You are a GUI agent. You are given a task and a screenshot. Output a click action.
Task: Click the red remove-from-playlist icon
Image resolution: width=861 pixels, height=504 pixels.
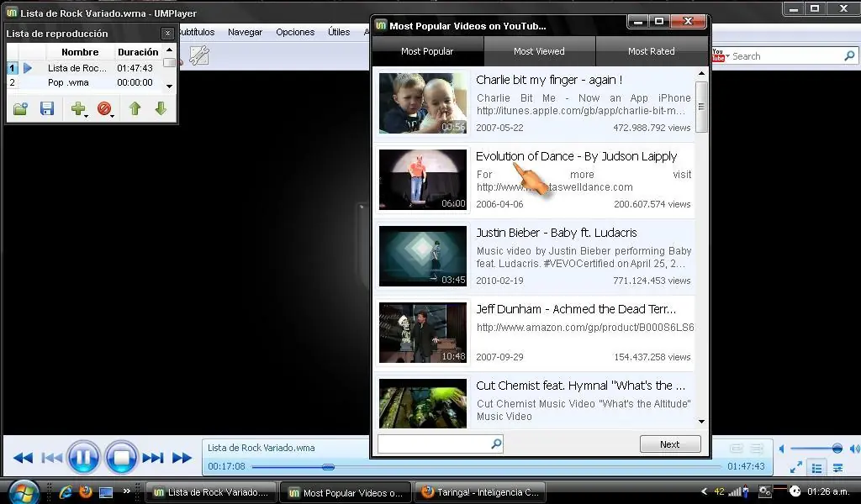[103, 108]
